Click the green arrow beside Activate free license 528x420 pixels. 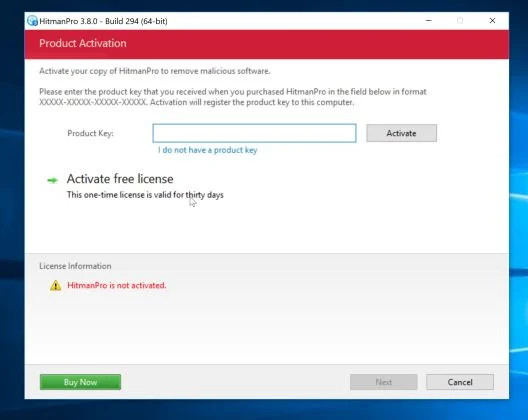click(52, 180)
